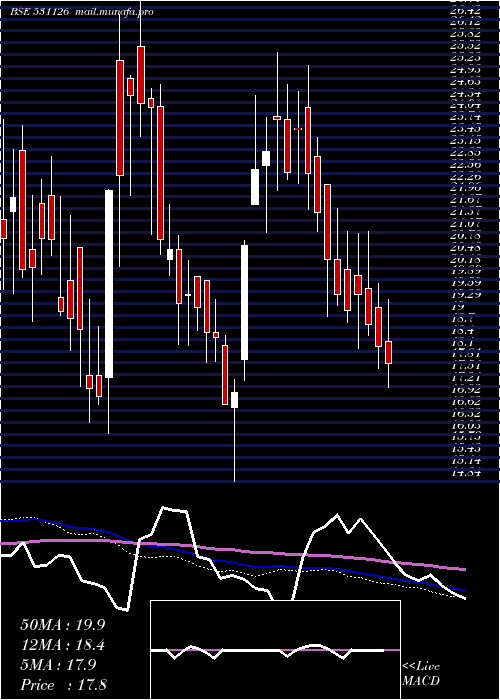Click inside the Live MACD inset panel
The image size is (500, 700).
275,650
